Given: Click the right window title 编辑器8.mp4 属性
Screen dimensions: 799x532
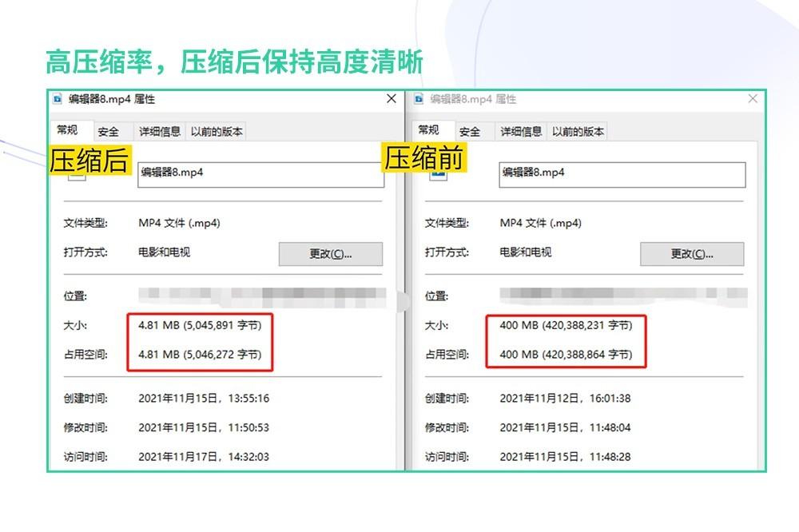Looking at the screenshot, I should point(473,99).
